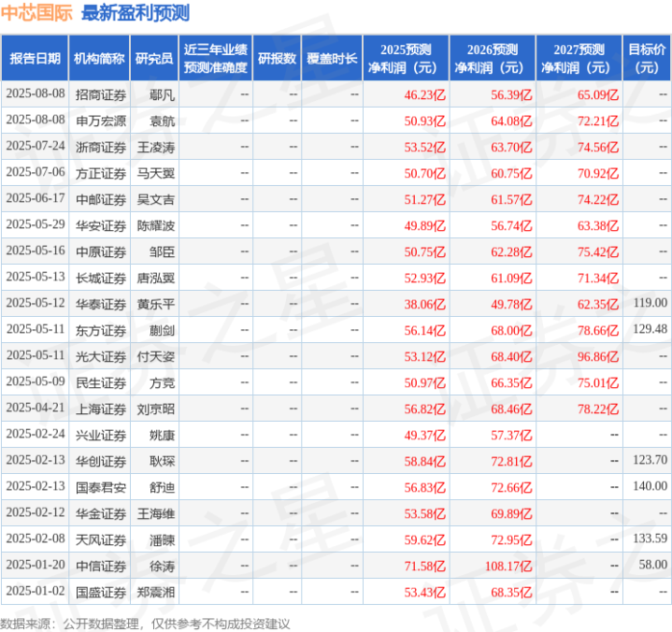Select the 中原证券 institution cell

tap(101, 251)
